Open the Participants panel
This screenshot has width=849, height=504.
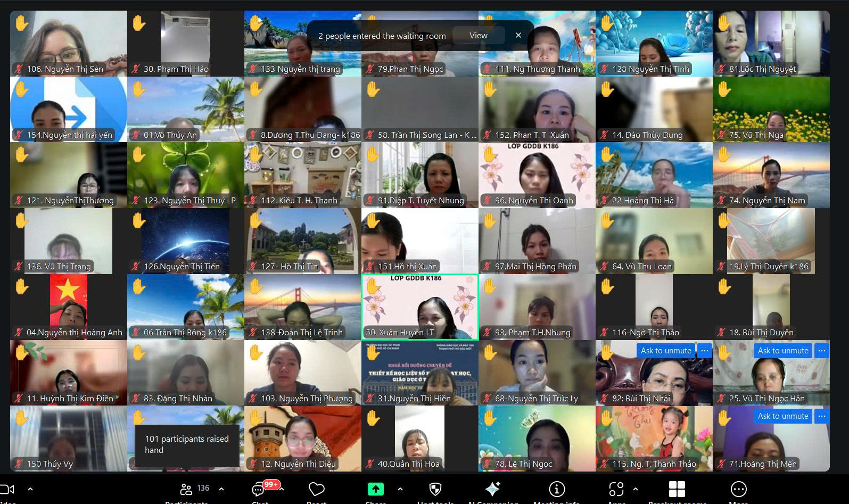tap(186, 489)
